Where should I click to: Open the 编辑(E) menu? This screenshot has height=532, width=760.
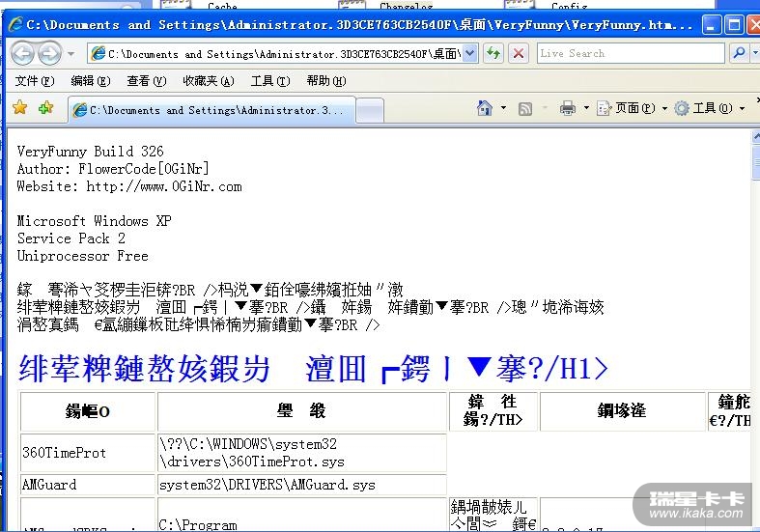click(91, 81)
